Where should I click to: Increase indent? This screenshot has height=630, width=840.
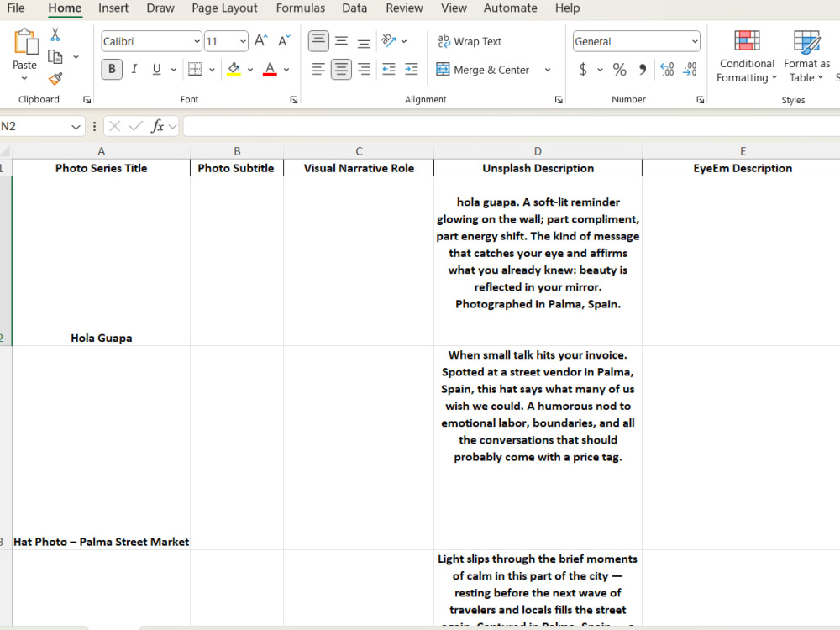[x=412, y=69]
